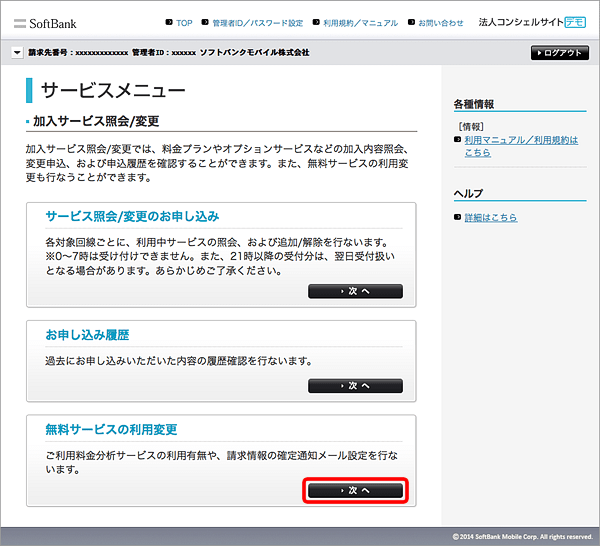Viewport: 600px width, 546px height.
Task: Click 次へ under サービス照会/変更のお申し込み
Action: tap(355, 291)
